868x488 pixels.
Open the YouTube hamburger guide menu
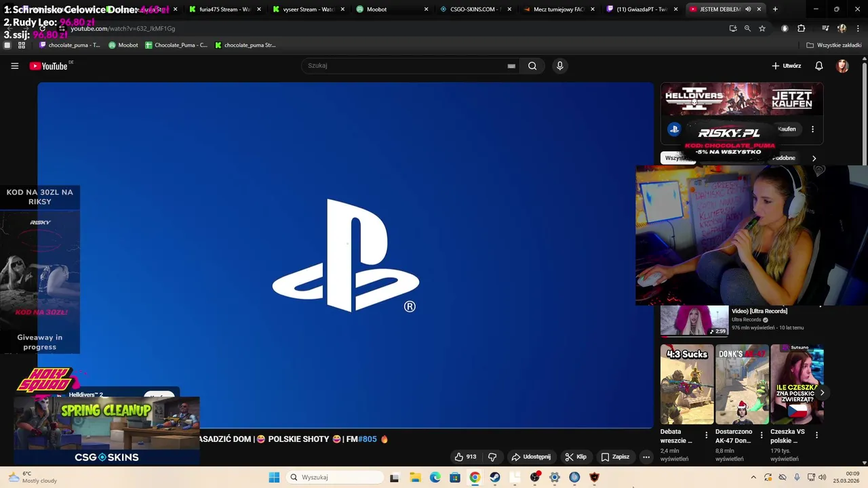pos(14,66)
